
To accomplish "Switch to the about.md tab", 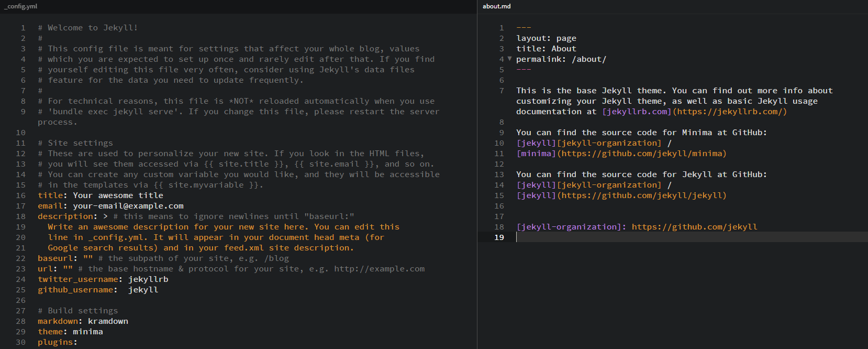I will 496,6.
